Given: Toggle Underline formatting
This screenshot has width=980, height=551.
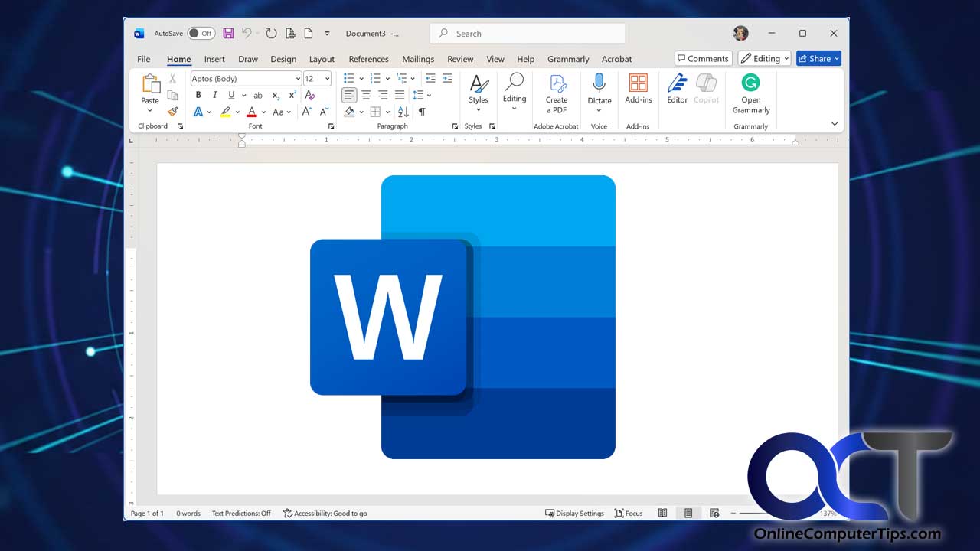Looking at the screenshot, I should pos(231,95).
